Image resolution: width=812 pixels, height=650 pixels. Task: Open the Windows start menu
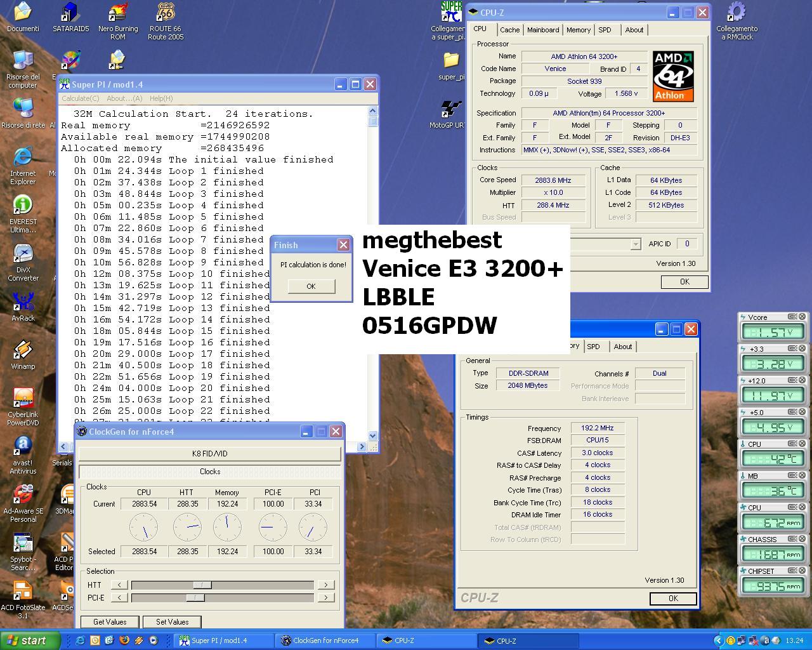coord(30,640)
